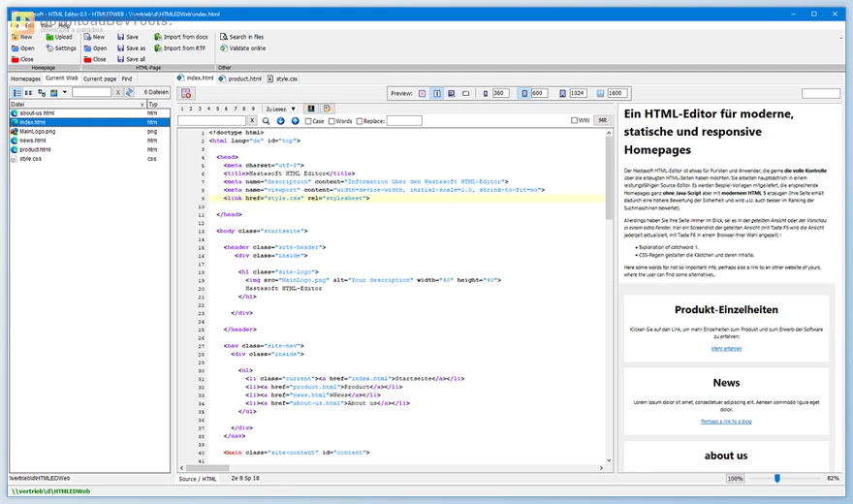Open the Homepages tab
853x504 pixels.
(x=25, y=79)
